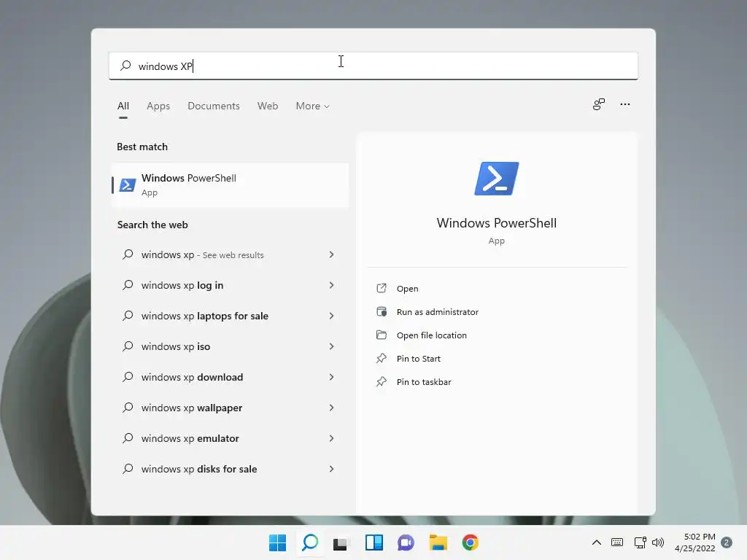Click the taskbar Search icon
The height and width of the screenshot is (560, 747).
[x=310, y=542]
